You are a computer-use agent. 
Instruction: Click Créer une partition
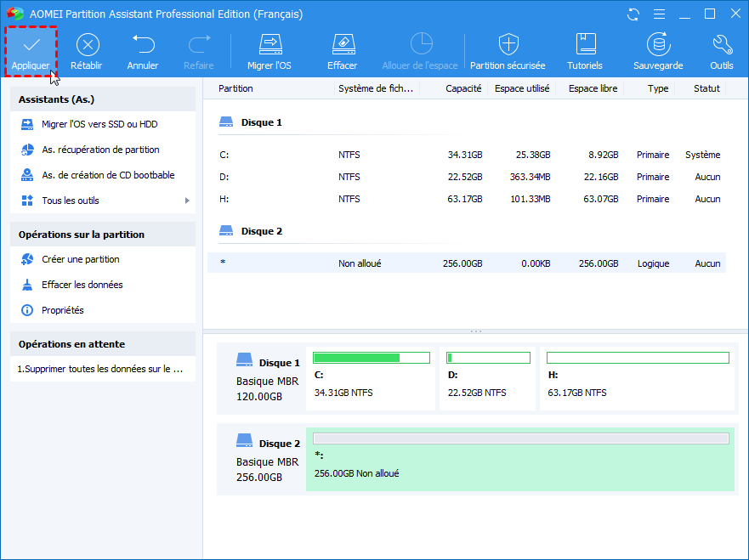[80, 259]
